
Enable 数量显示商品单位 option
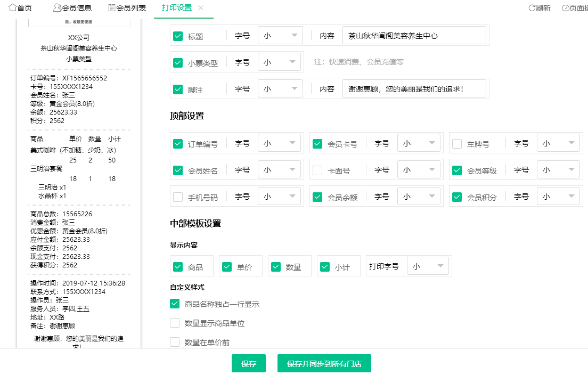pos(174,323)
